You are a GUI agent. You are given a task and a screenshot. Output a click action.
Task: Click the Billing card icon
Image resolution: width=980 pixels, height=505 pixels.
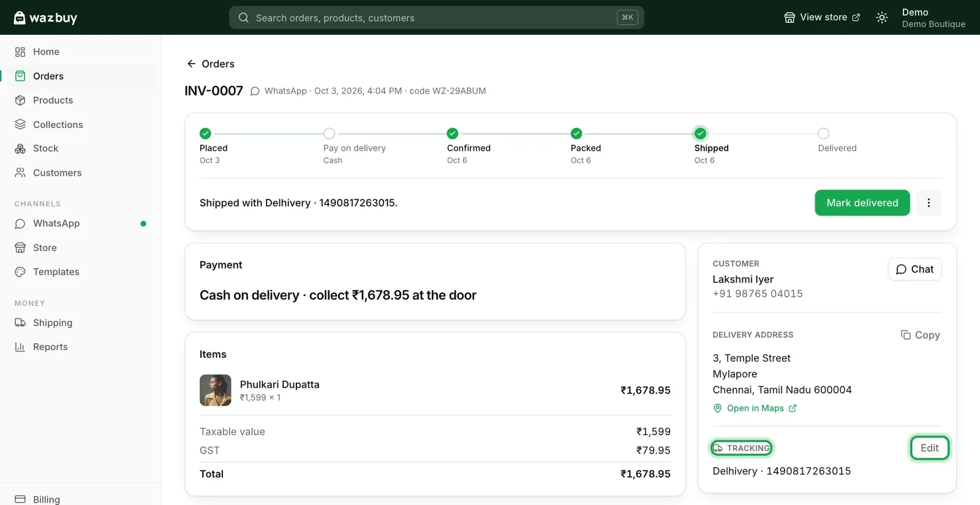point(20,499)
